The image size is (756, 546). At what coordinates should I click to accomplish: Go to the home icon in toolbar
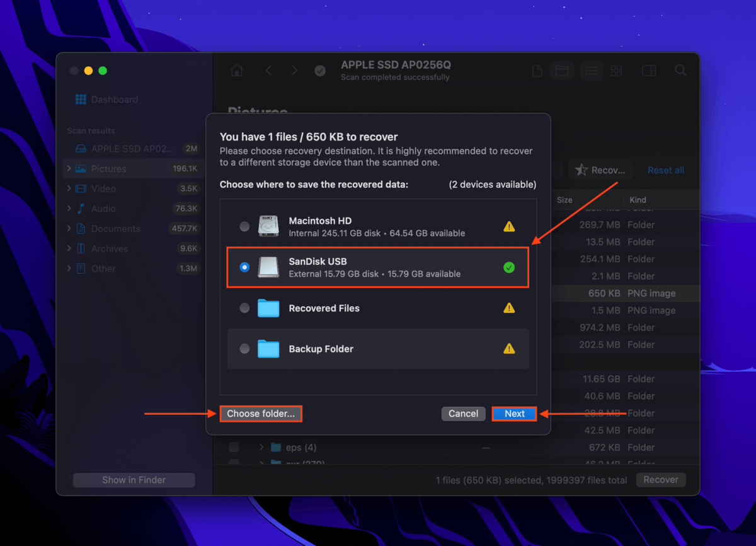237,71
